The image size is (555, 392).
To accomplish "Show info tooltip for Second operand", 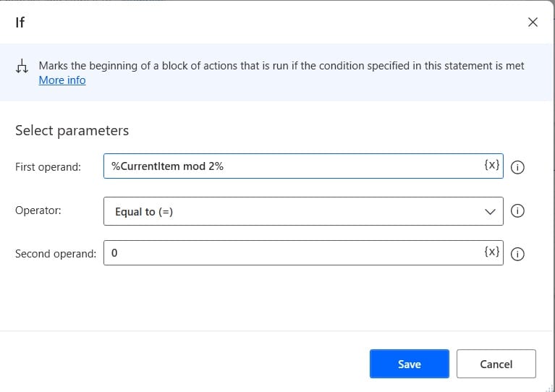I will click(x=517, y=254).
